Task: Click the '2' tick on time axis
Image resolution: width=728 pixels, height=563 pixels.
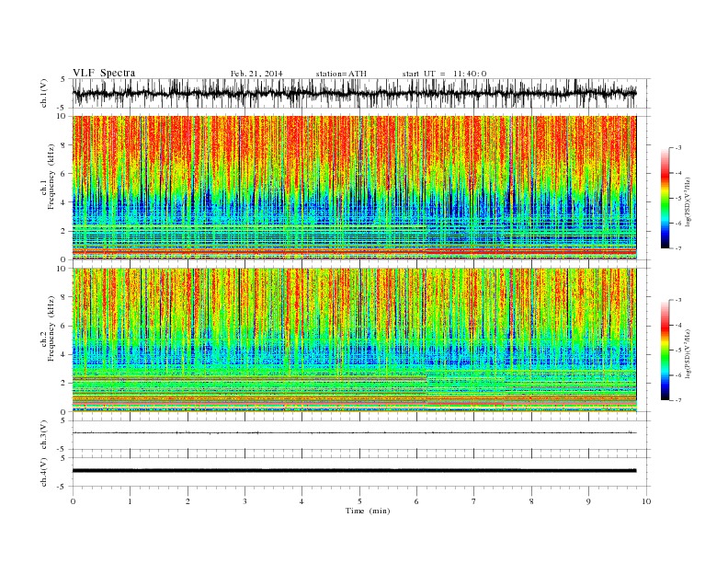Action: coord(188,501)
